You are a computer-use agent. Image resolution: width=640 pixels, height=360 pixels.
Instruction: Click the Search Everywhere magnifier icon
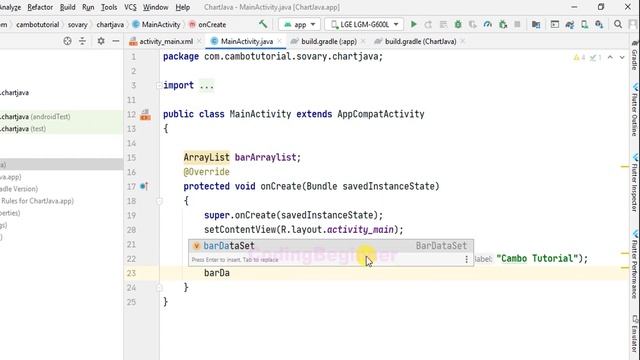(x=618, y=24)
